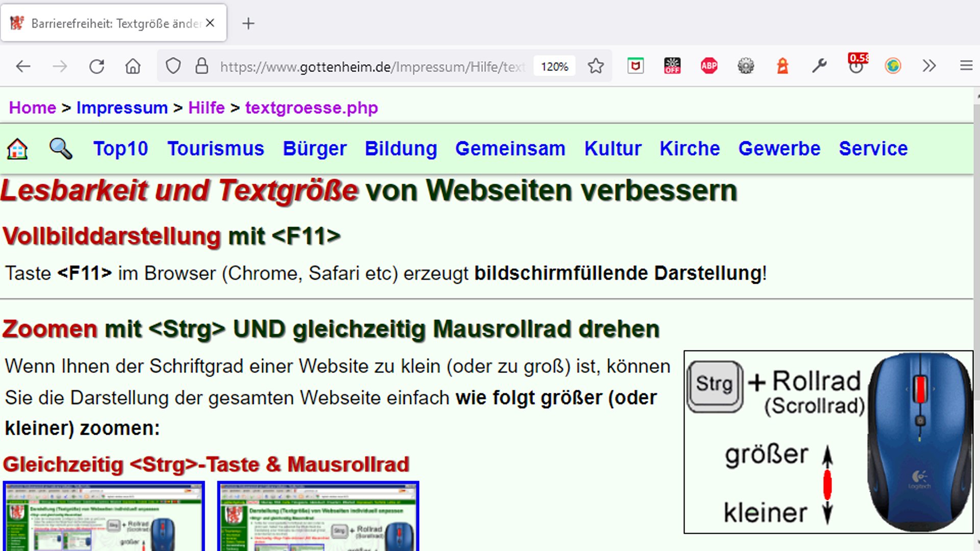Screen dimensions: 980x551
Task: Click the browser home icon
Action: [x=133, y=66]
